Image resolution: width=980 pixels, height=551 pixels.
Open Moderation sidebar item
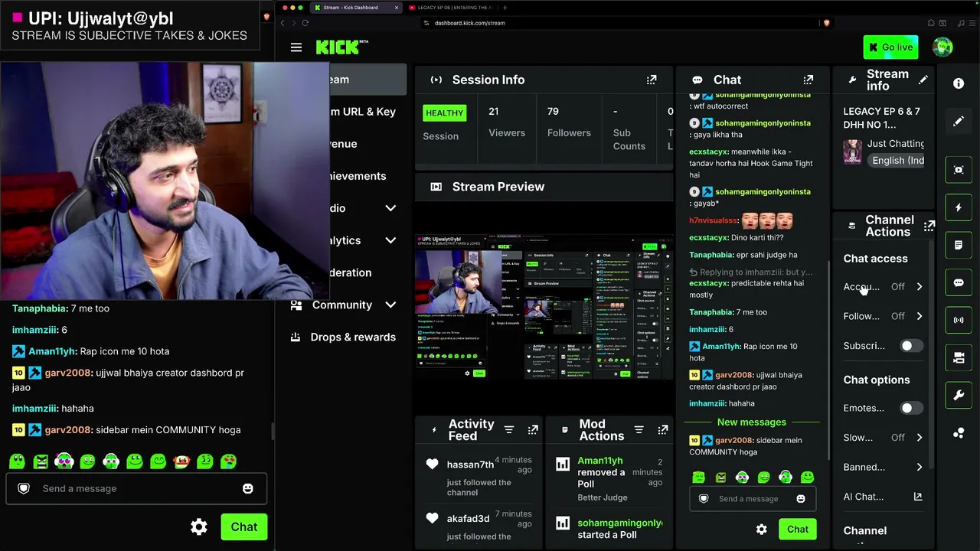point(351,272)
